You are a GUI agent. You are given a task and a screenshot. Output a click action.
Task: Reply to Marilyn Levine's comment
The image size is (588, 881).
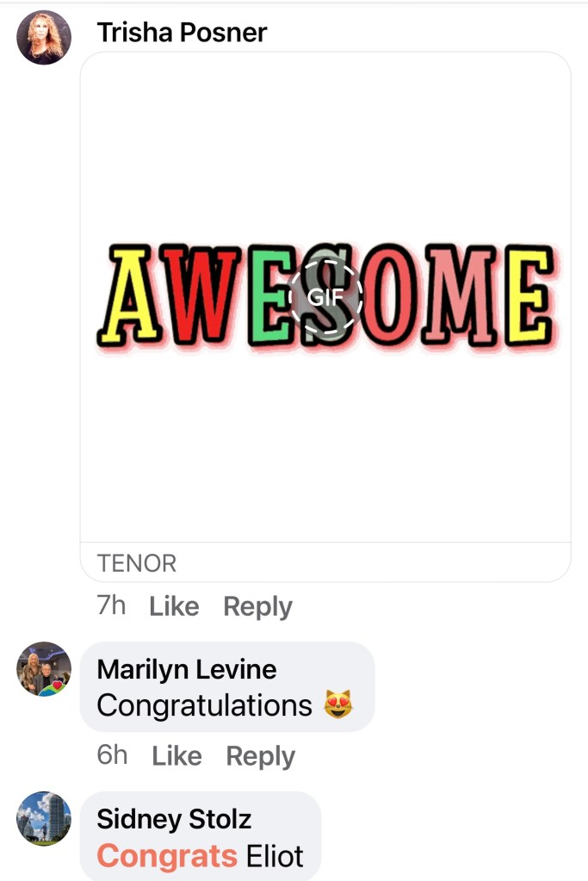261,756
